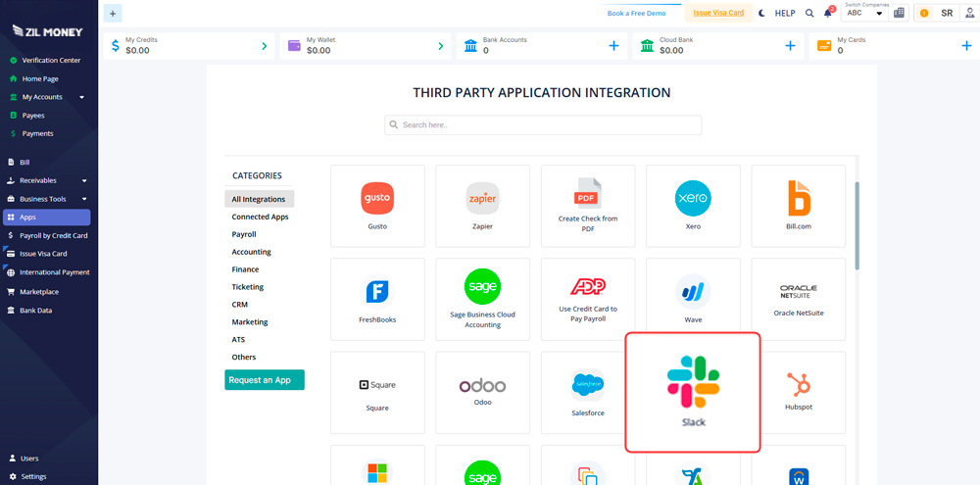
Task: Open Switch Companies ABC dropdown
Action: coord(865,13)
